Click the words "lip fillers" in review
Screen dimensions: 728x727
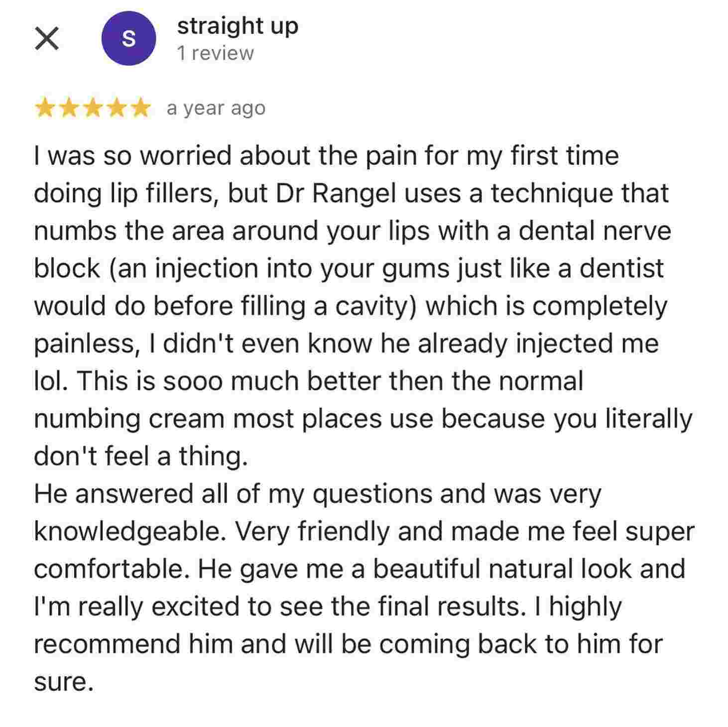point(162,193)
